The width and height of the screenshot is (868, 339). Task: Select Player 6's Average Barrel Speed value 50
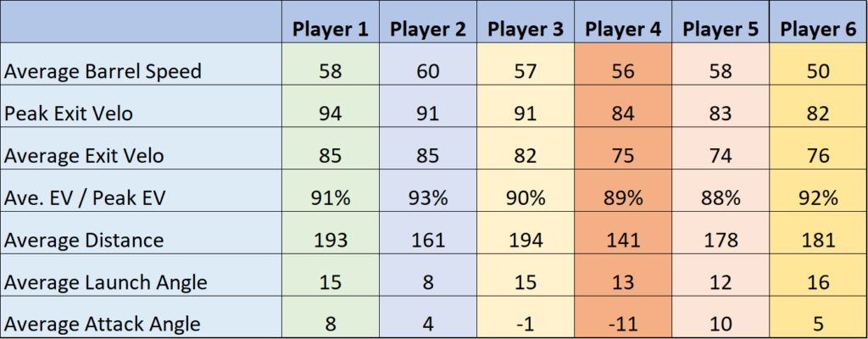click(817, 71)
